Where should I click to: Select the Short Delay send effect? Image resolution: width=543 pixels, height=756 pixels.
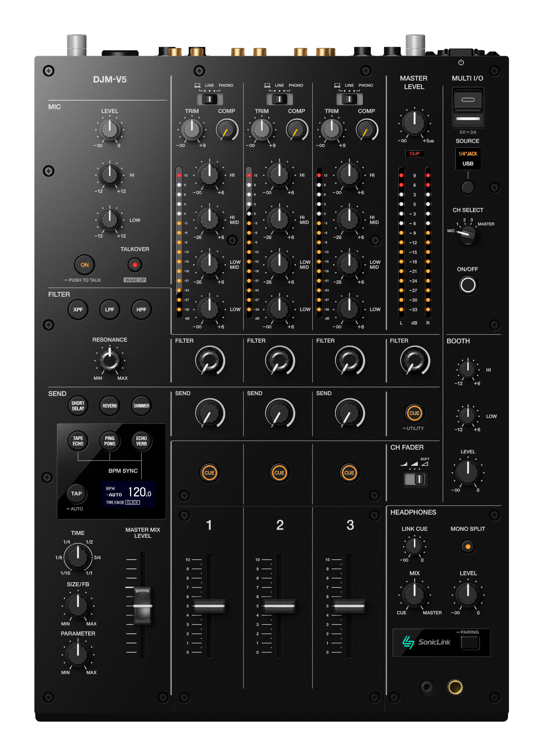78,406
